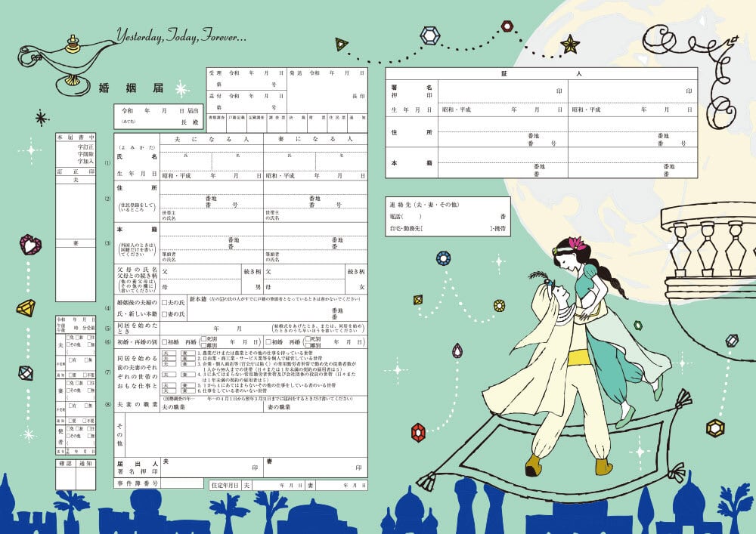Image resolution: width=756 pixels, height=534 pixels.
Task: Check the 夫の氏 checkbox
Action: click(164, 302)
